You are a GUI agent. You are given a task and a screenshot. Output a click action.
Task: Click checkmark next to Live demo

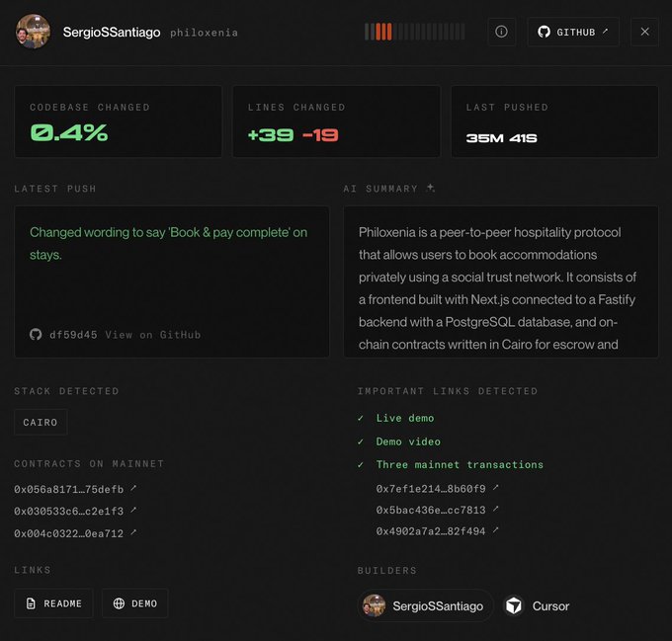(361, 418)
